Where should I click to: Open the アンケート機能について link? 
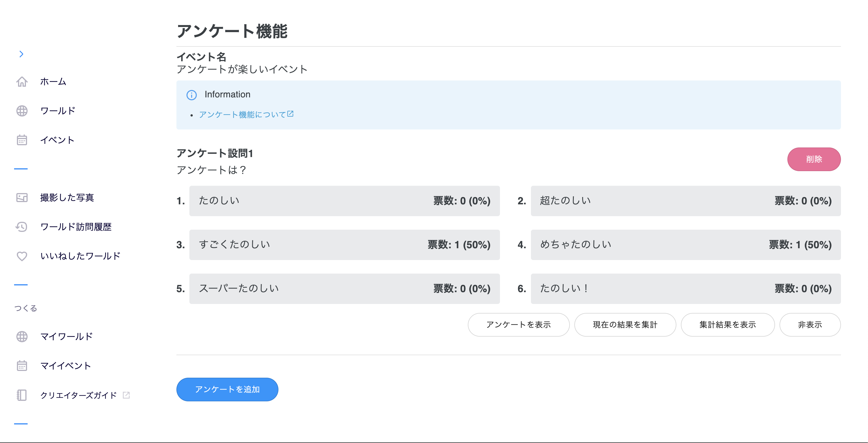coord(246,115)
